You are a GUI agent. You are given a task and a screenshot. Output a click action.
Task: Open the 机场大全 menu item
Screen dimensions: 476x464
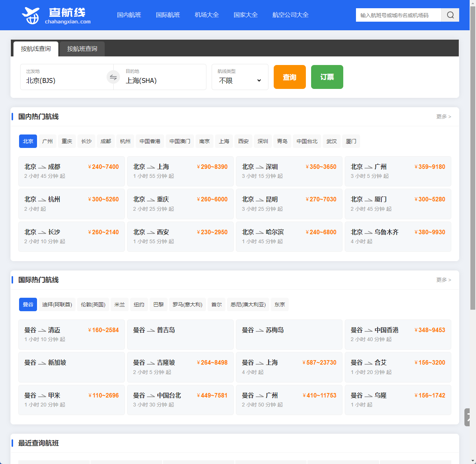click(x=207, y=15)
